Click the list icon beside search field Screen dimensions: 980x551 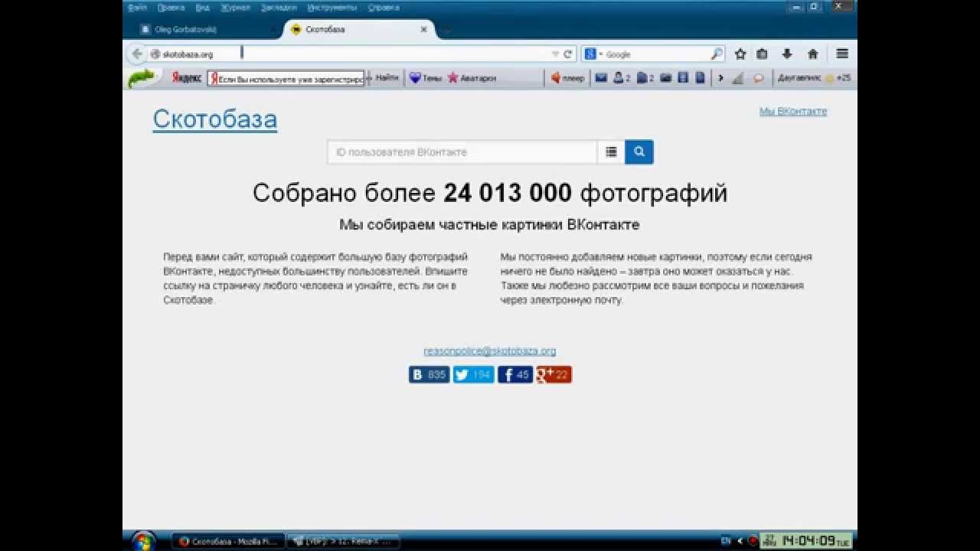tap(611, 152)
